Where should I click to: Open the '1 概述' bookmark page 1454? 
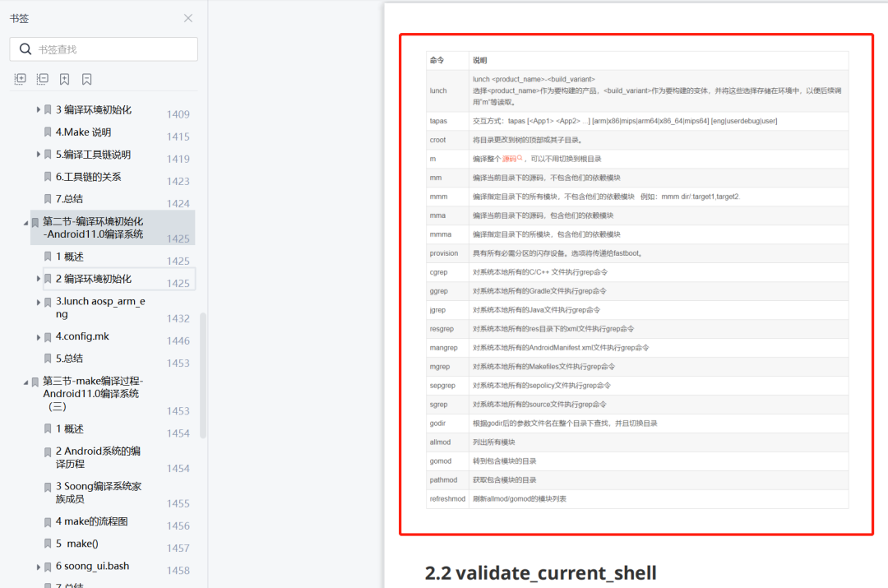coord(70,428)
